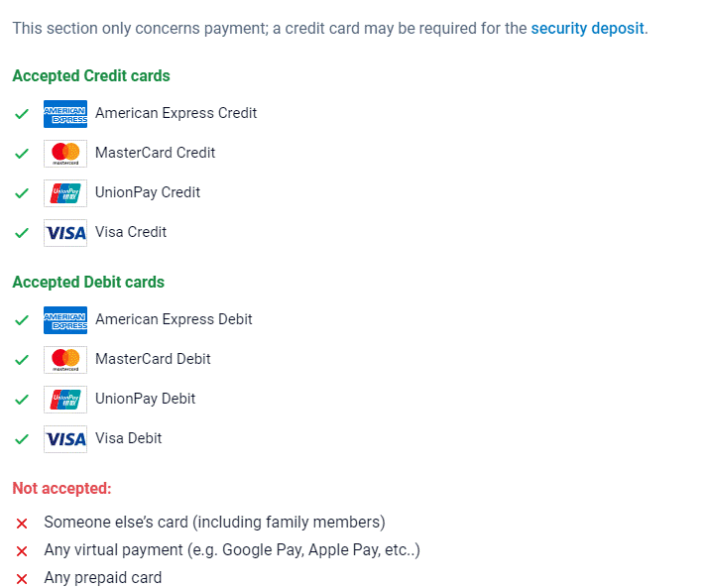Open the security deposit link
Image resolution: width=708 pixels, height=588 pixels.
tap(588, 28)
